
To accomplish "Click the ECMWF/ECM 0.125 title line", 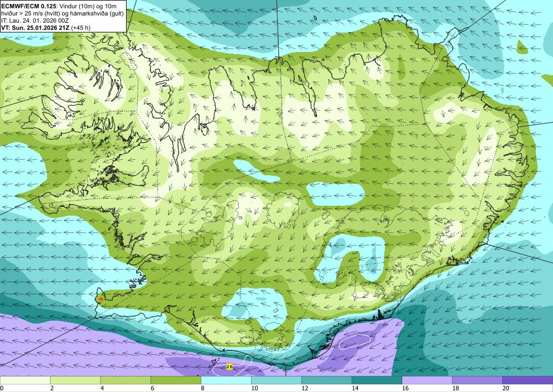I will (x=59, y=6).
